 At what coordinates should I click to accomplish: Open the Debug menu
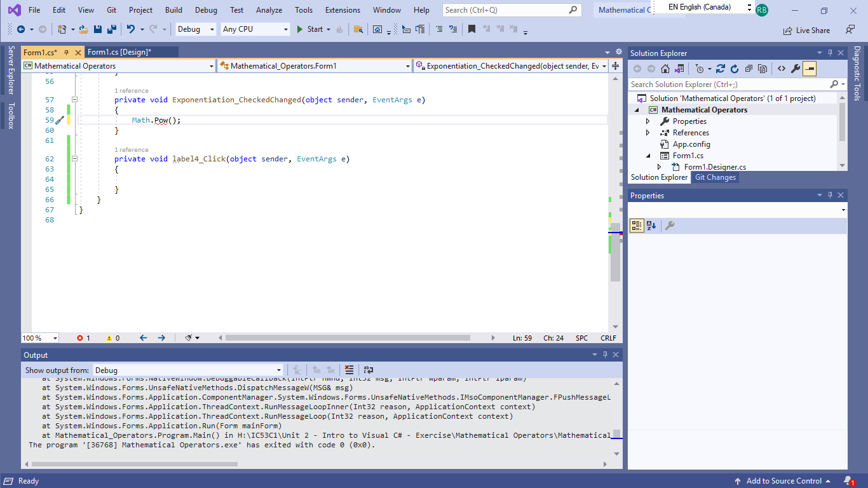[205, 10]
